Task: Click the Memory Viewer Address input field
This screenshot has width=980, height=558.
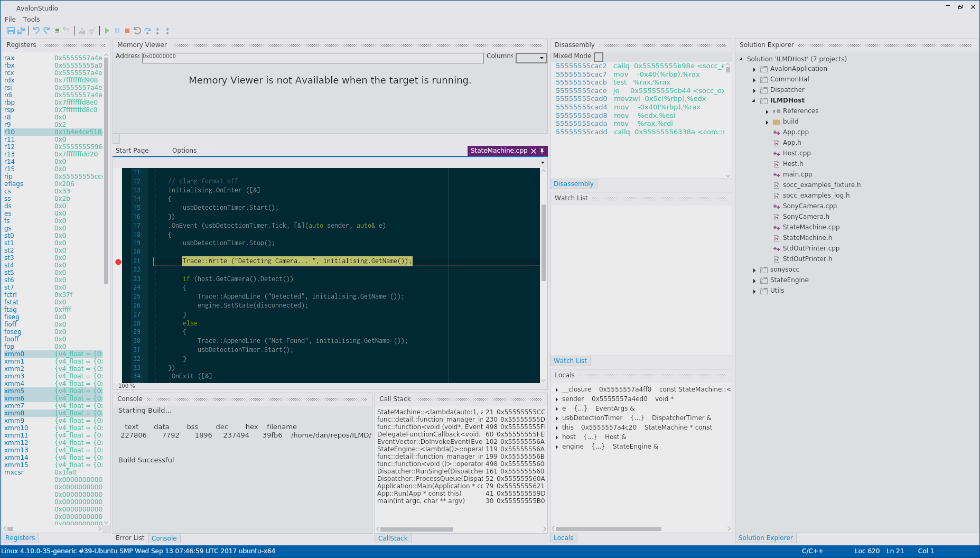Action: coord(312,58)
